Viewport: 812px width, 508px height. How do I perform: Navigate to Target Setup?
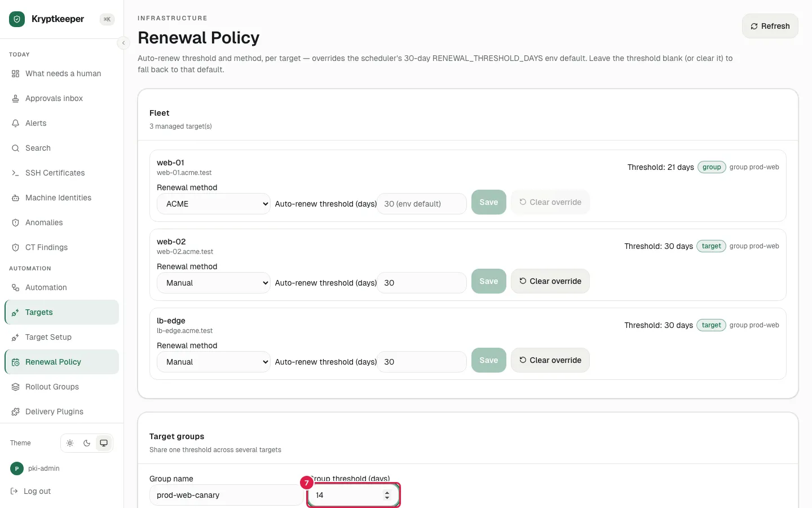(62, 337)
